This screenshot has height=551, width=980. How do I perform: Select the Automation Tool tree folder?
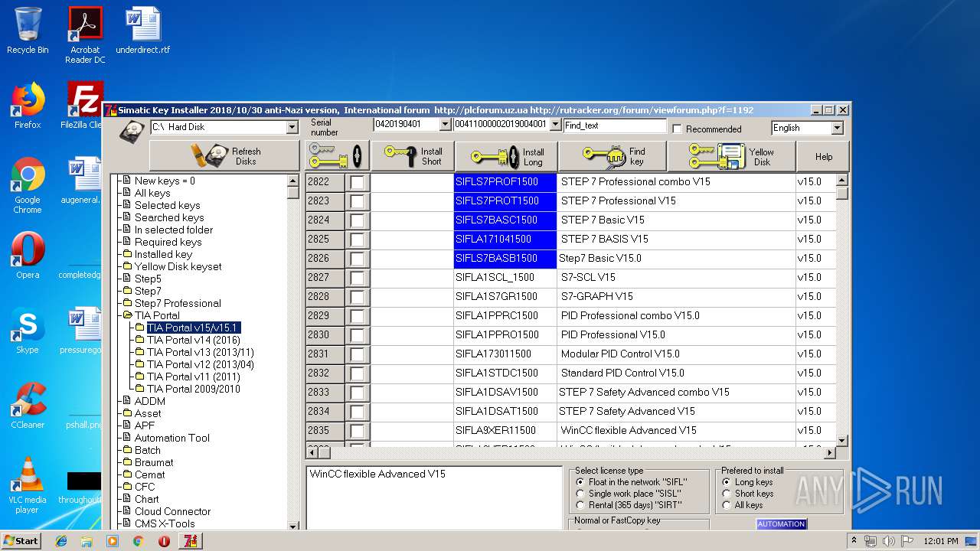(171, 438)
